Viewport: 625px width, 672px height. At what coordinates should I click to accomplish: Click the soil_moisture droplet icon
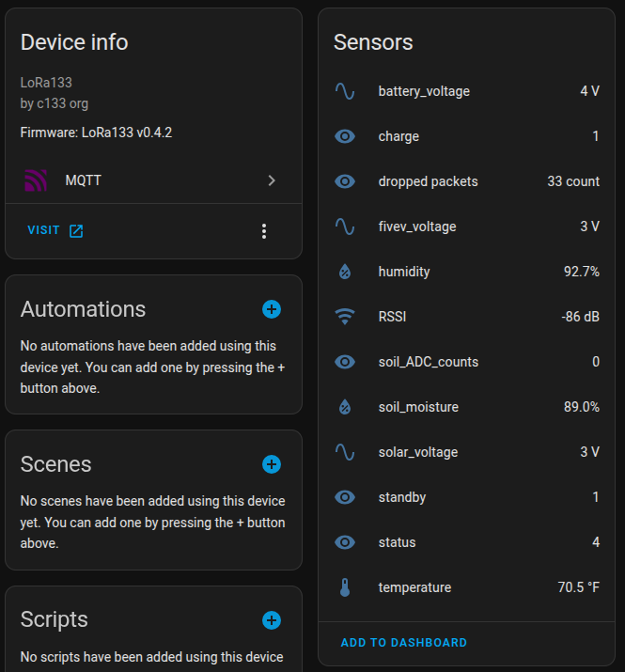pyautogui.click(x=345, y=407)
